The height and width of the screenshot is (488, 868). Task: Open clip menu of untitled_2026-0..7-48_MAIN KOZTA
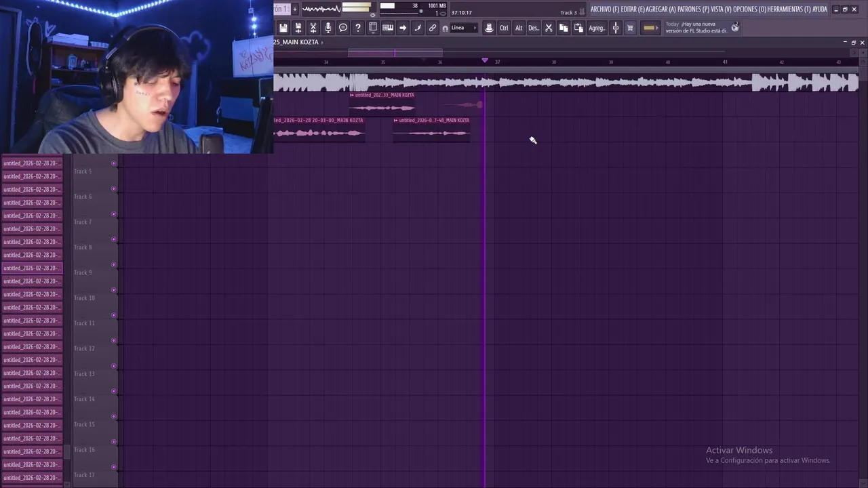coord(395,121)
